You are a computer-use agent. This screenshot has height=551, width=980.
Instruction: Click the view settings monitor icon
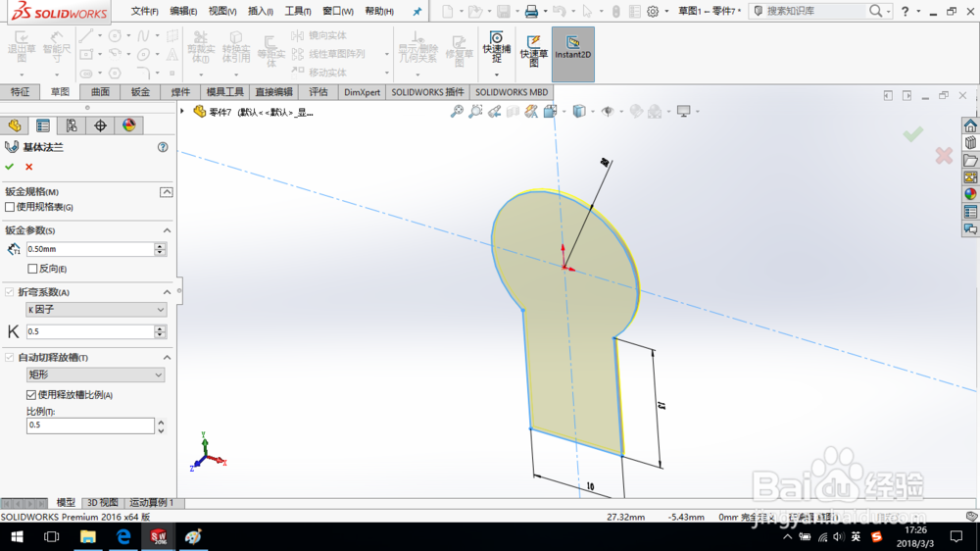684,112
